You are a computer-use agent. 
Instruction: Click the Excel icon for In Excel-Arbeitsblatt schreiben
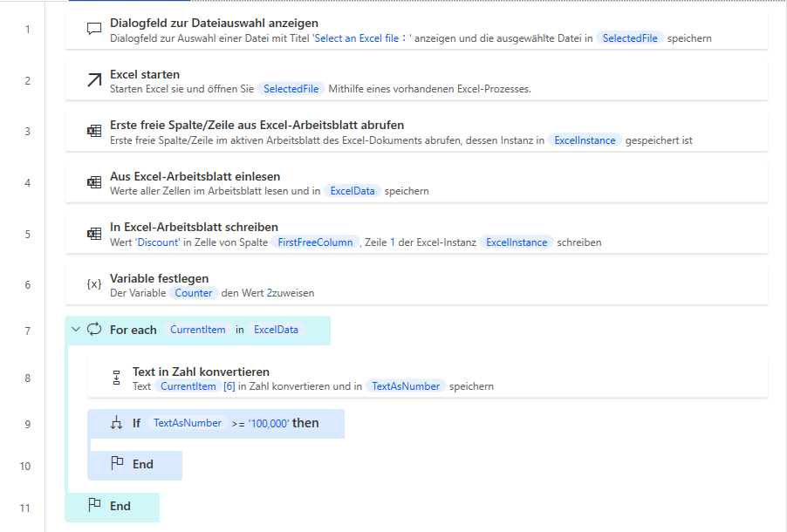click(x=94, y=234)
